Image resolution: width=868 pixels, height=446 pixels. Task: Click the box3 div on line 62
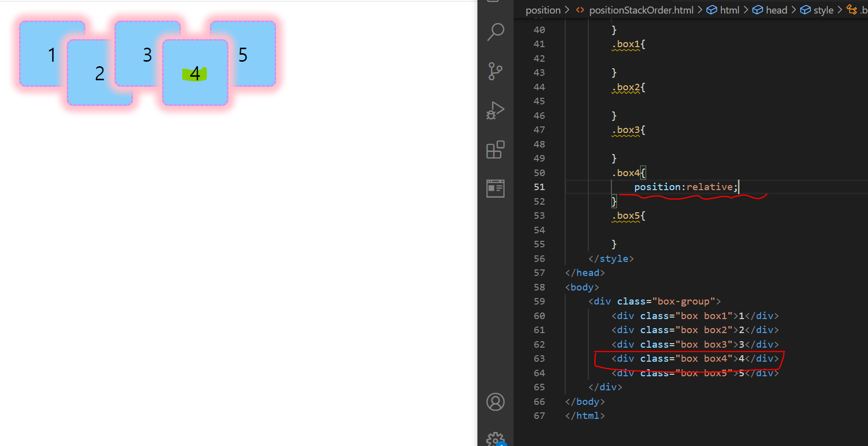pyautogui.click(x=695, y=345)
